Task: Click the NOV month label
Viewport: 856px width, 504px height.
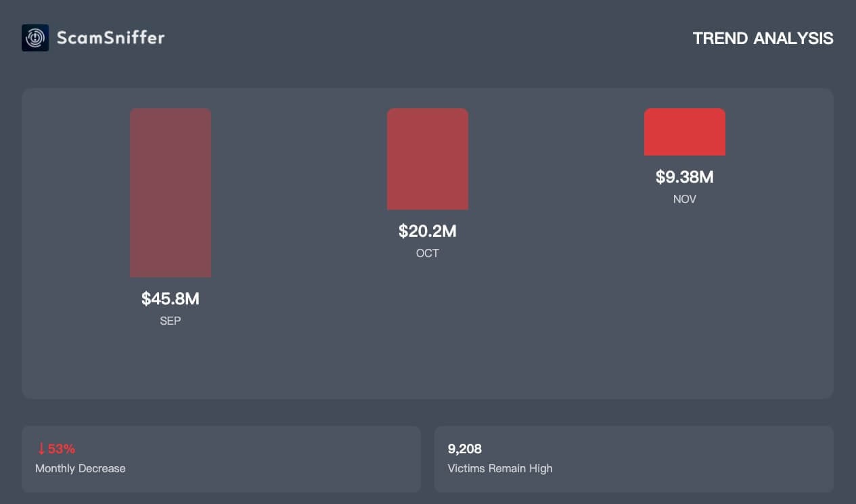Action: (685, 200)
